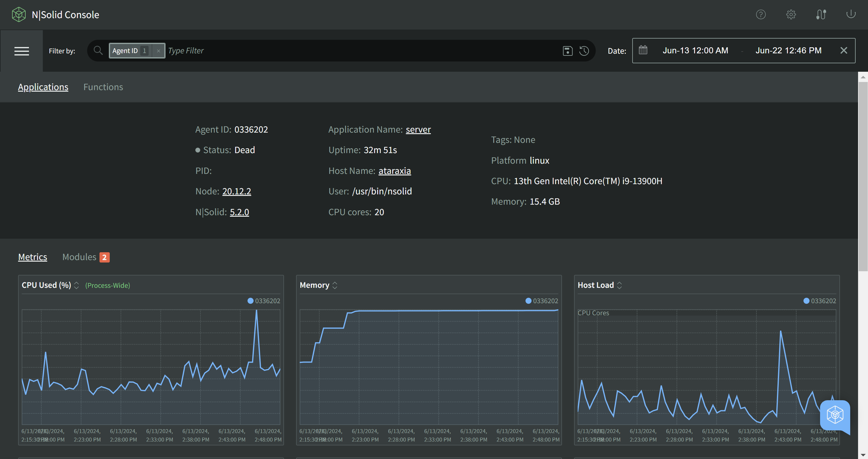This screenshot has height=459, width=868.
Task: Toggle the Host Load sort indicator
Action: tap(620, 285)
